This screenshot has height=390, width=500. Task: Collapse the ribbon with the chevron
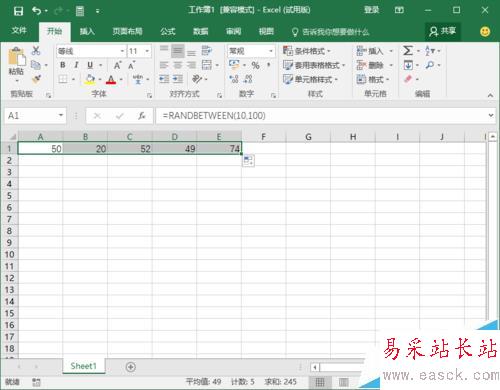(490, 95)
